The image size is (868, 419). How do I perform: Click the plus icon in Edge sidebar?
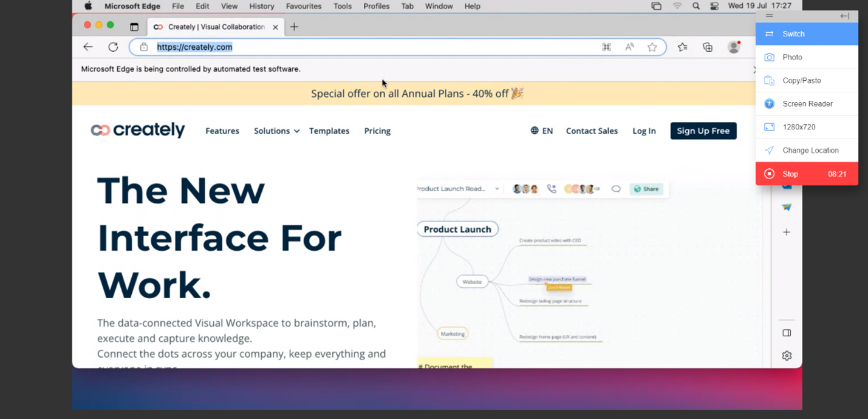(x=787, y=232)
